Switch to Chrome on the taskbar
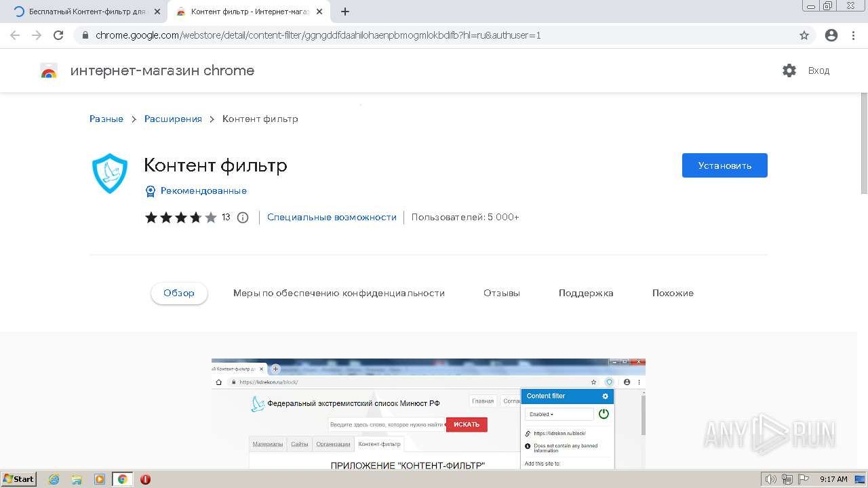 coord(123,479)
